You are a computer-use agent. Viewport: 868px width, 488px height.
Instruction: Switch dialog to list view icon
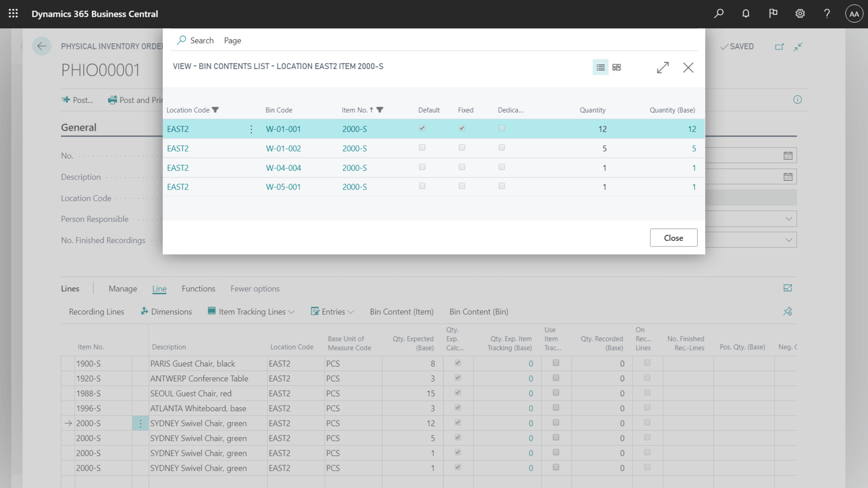[x=600, y=67]
